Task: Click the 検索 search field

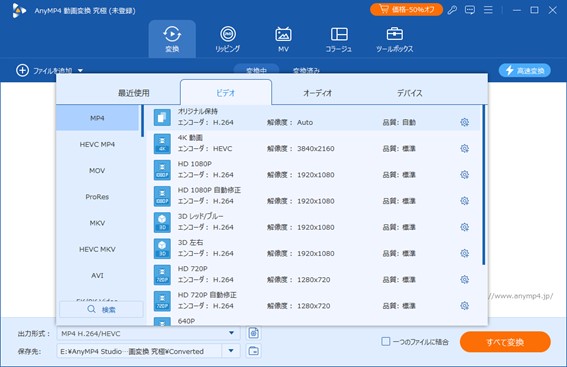Action: point(101,310)
